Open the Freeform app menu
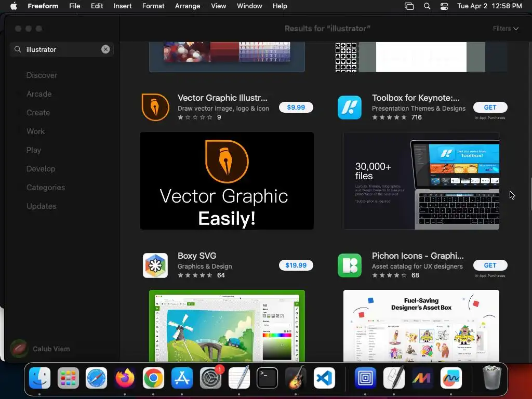 43,6
